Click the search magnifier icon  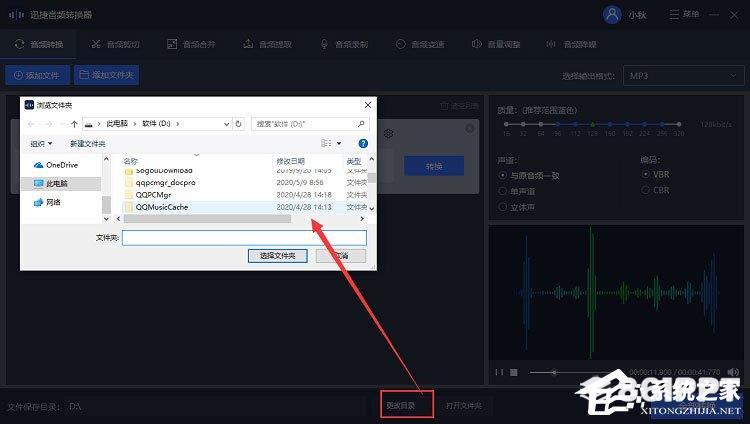361,124
